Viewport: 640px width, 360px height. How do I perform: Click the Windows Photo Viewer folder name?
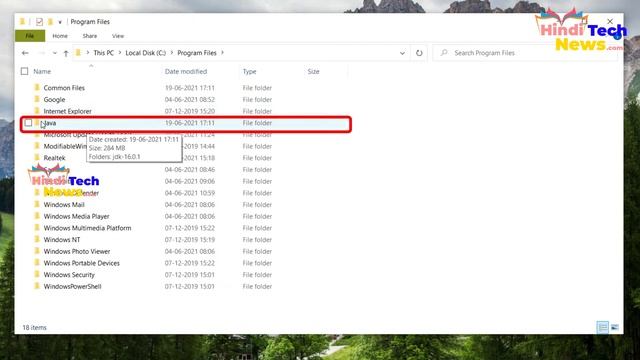point(77,251)
